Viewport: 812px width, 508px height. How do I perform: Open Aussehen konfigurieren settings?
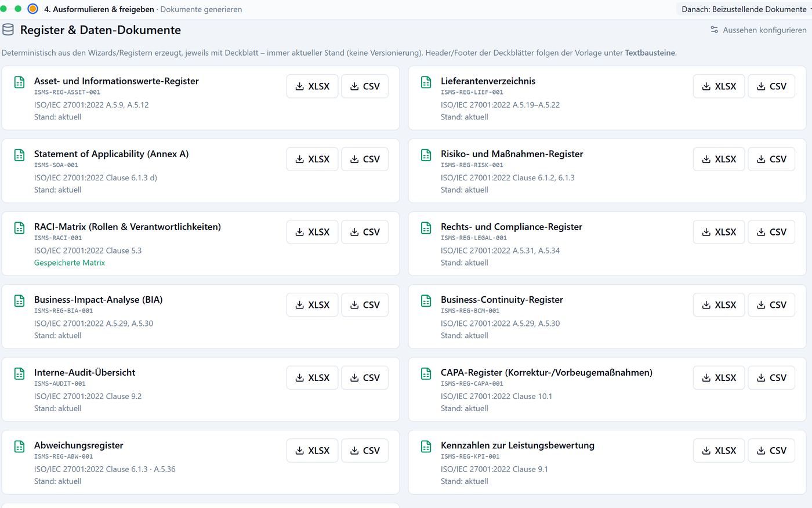click(758, 30)
